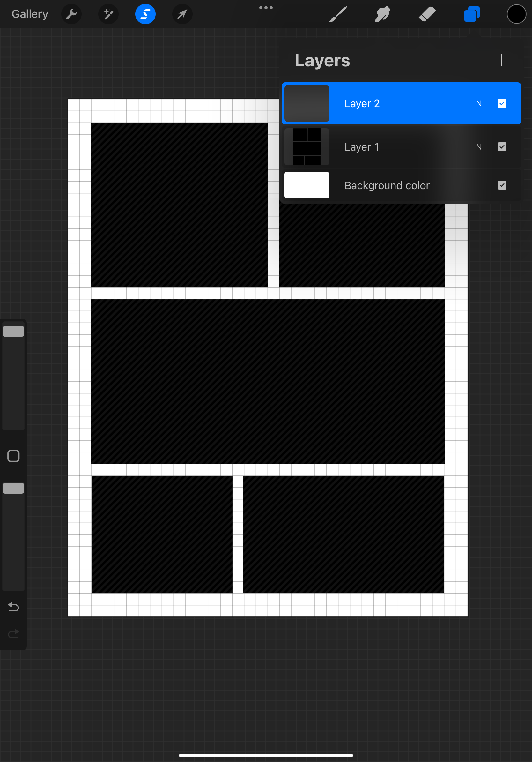Screen dimensions: 532x762
Task: Go back to the Gallery
Action: click(x=30, y=14)
